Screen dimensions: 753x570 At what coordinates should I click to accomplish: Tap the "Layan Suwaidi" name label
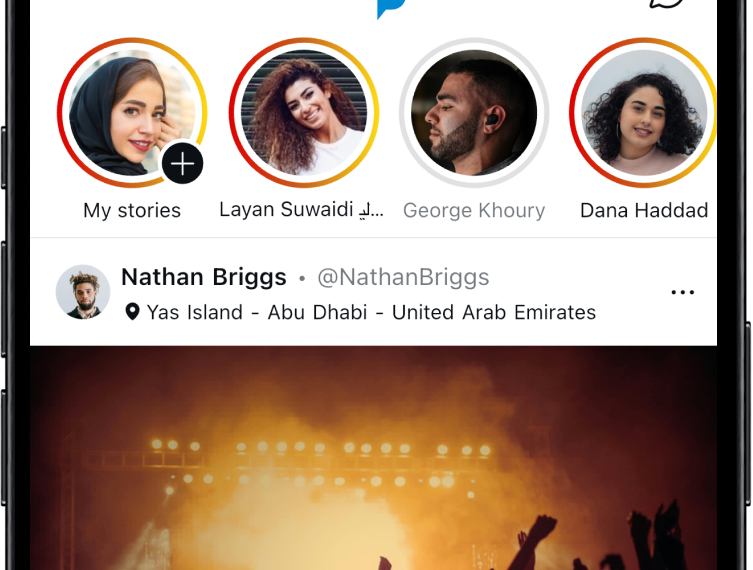pyautogui.click(x=287, y=210)
